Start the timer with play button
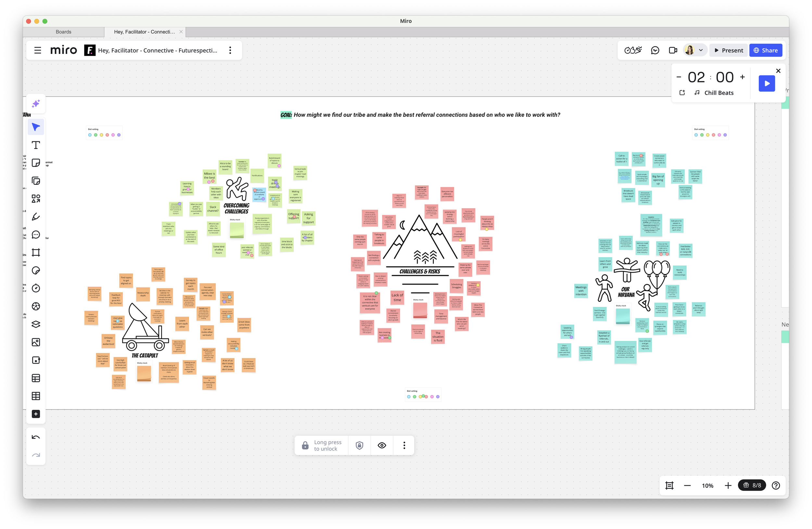This screenshot has height=529, width=812. click(766, 83)
